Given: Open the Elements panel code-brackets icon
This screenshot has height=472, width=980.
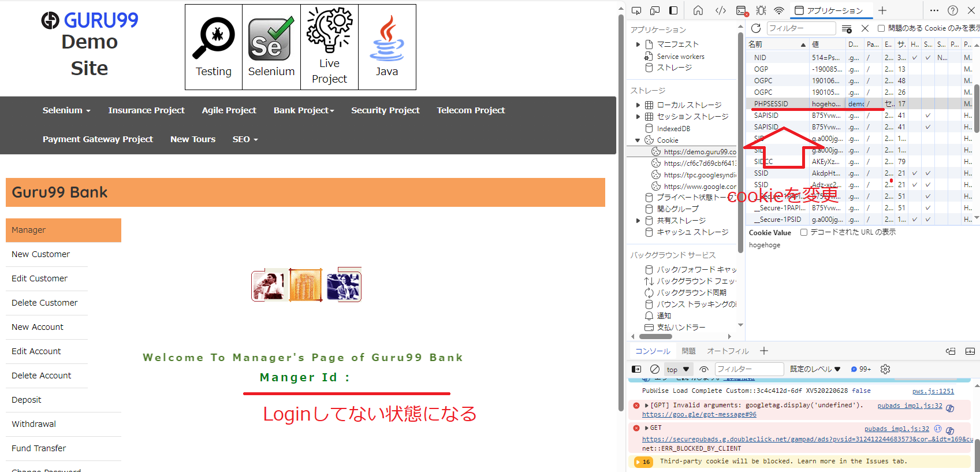Looking at the screenshot, I should pos(721,10).
